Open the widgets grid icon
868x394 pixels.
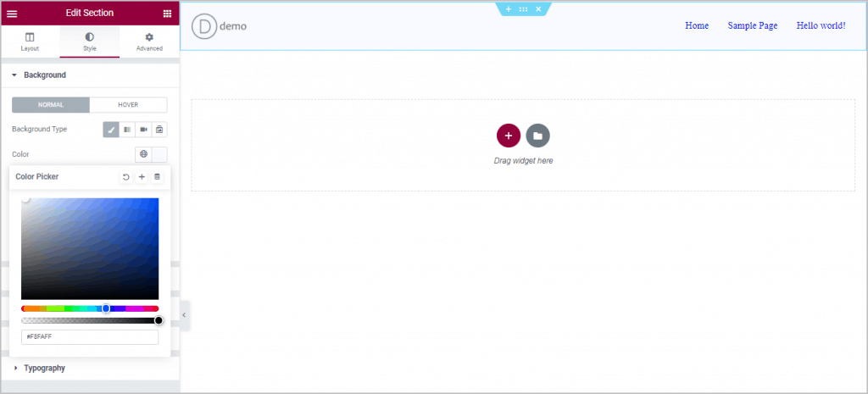pyautogui.click(x=167, y=14)
